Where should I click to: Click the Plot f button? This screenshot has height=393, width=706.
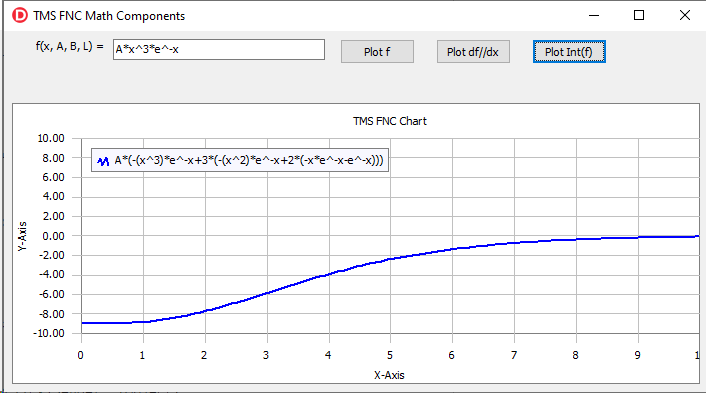[x=377, y=52]
